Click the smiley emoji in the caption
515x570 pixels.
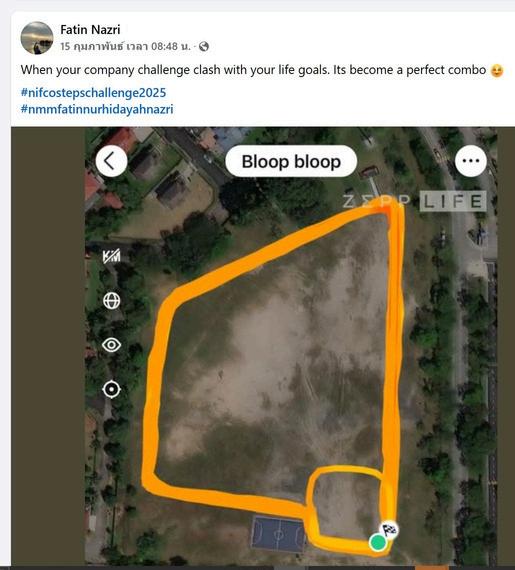click(x=497, y=70)
